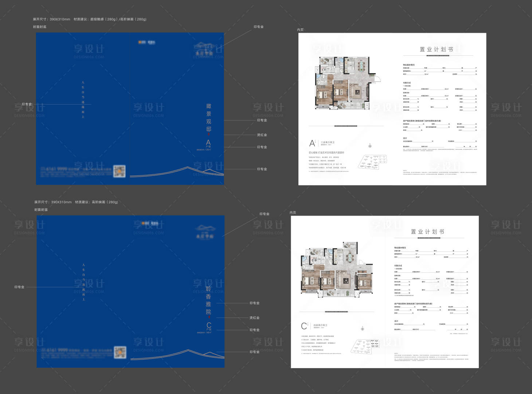Screen dimensions: 532x394
Task: Click the 'A 户型' text on the blue cover
Action: point(208,143)
